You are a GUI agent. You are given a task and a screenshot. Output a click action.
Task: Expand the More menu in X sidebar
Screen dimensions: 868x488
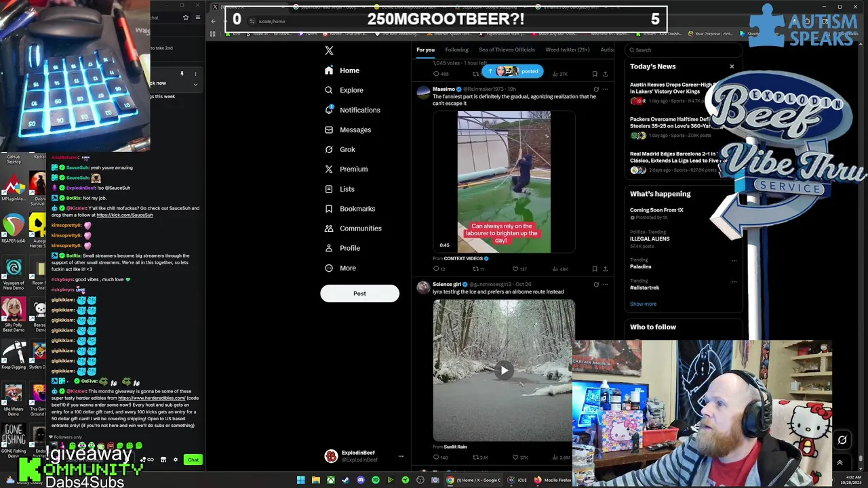[340, 268]
